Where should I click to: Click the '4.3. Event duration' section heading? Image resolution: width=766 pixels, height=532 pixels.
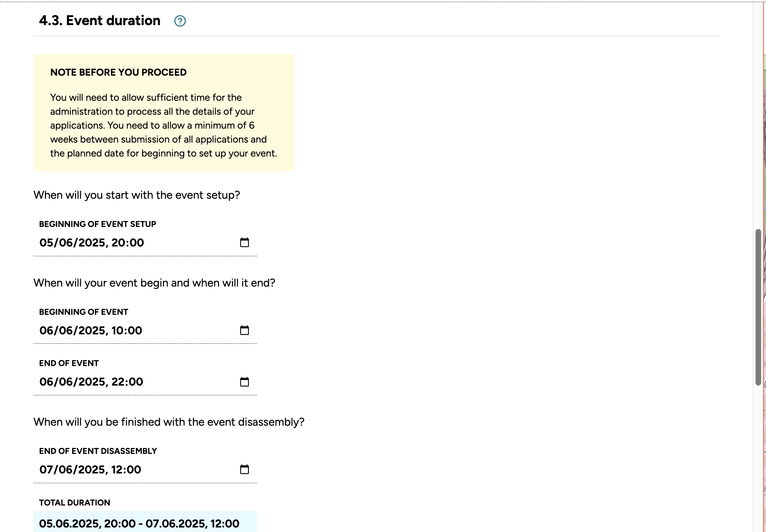pos(100,21)
